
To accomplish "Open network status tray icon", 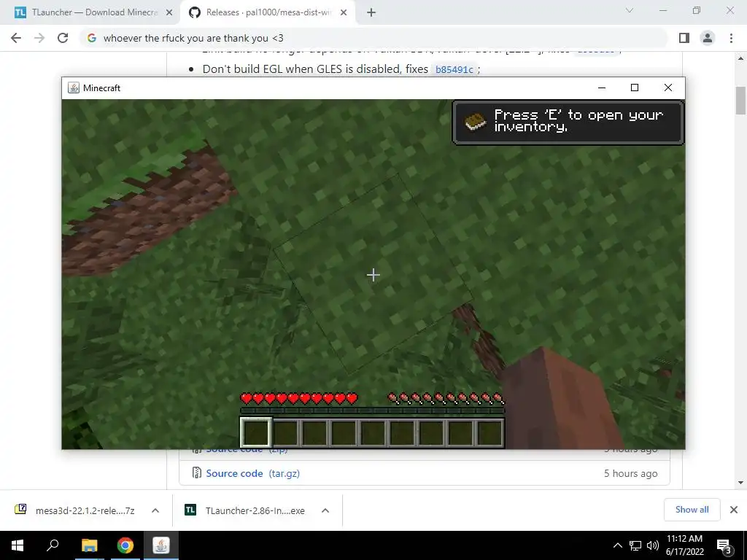I will coord(635,545).
